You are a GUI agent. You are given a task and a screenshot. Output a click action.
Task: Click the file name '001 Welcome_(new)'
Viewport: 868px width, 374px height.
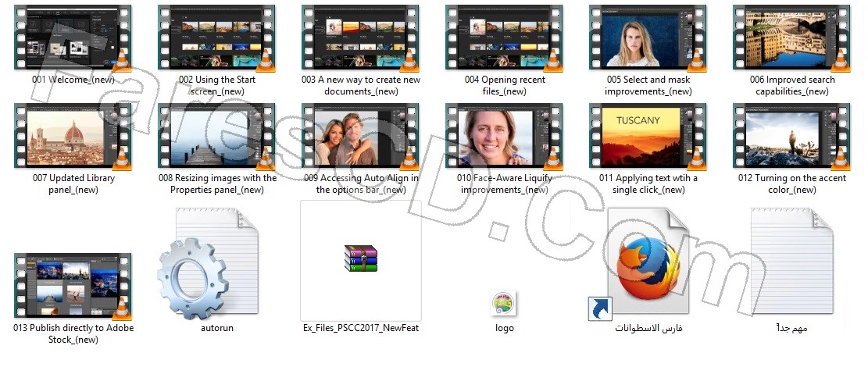click(x=73, y=80)
